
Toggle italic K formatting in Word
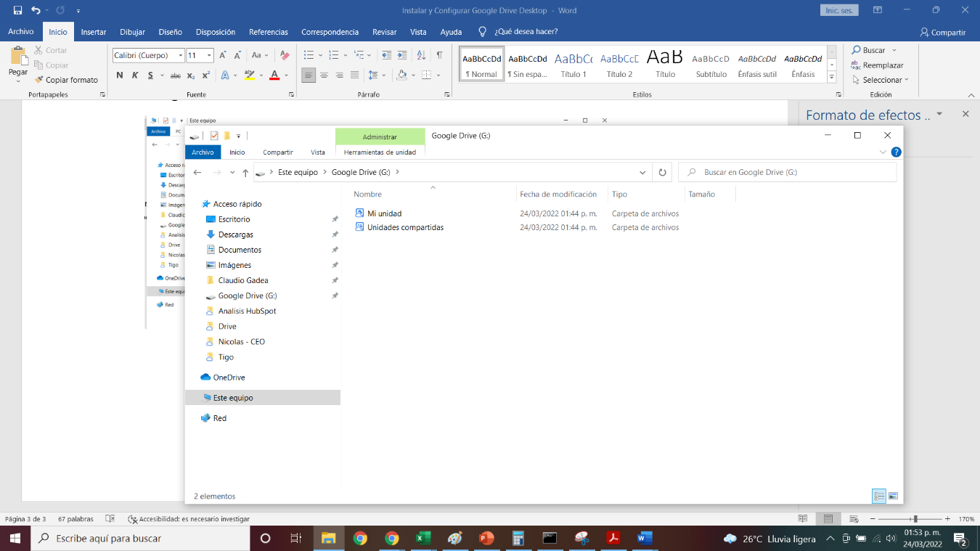click(134, 75)
